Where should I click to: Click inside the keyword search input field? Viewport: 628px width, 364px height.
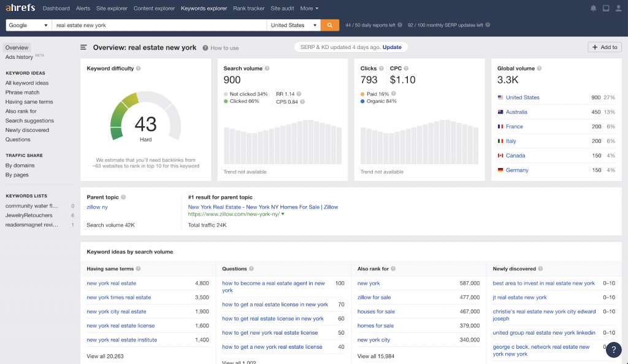[x=153, y=26]
